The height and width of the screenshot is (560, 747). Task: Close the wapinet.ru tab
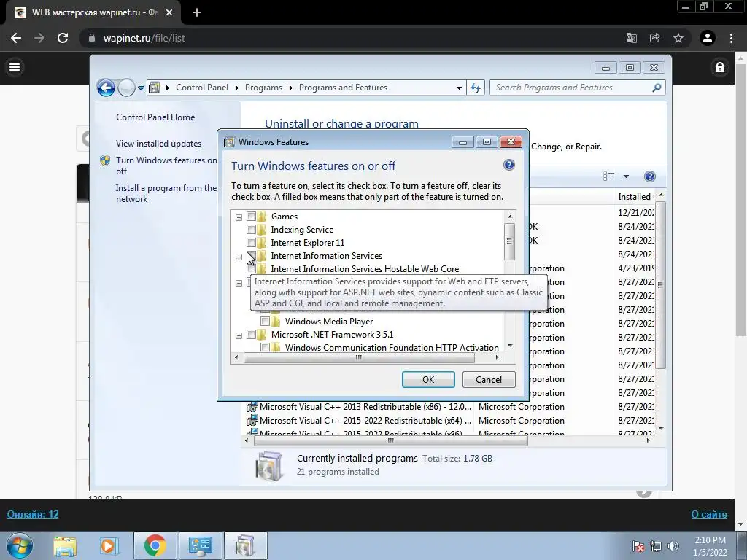169,13
